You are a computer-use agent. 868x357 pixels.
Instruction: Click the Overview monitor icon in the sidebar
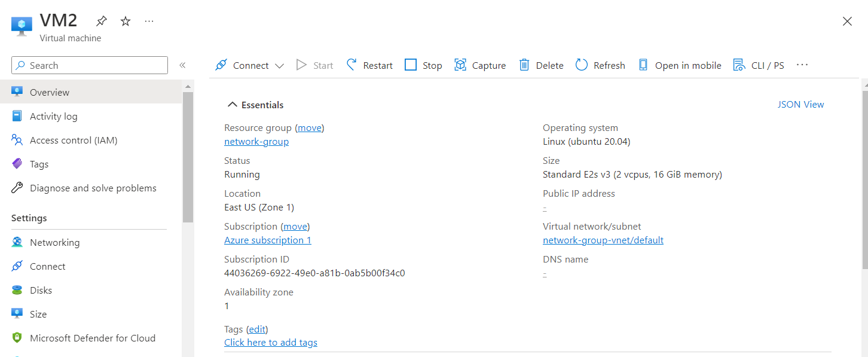coord(17,92)
